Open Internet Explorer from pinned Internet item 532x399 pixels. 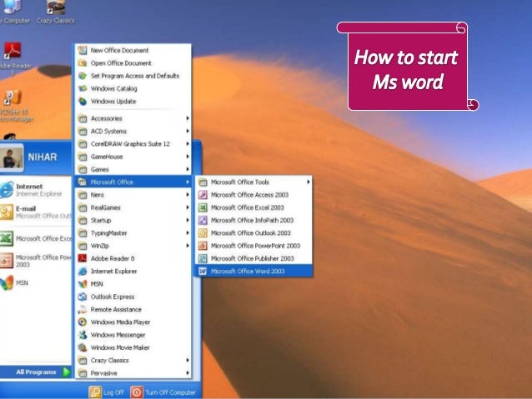point(36,190)
